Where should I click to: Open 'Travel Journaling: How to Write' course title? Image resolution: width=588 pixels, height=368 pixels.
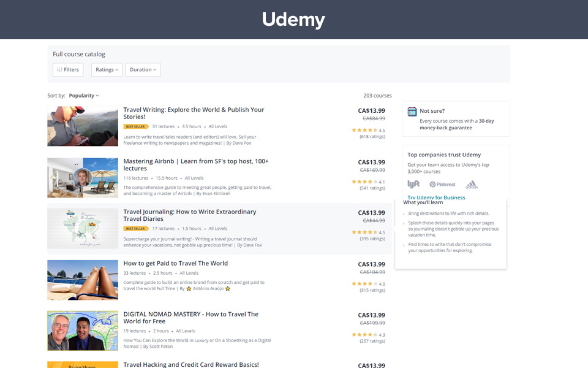click(190, 215)
